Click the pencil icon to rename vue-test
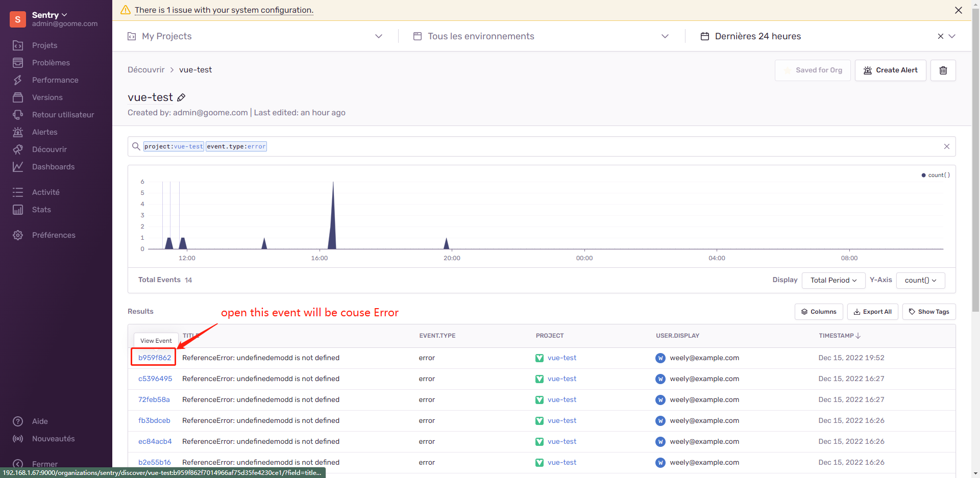The width and height of the screenshot is (980, 478). [x=182, y=97]
